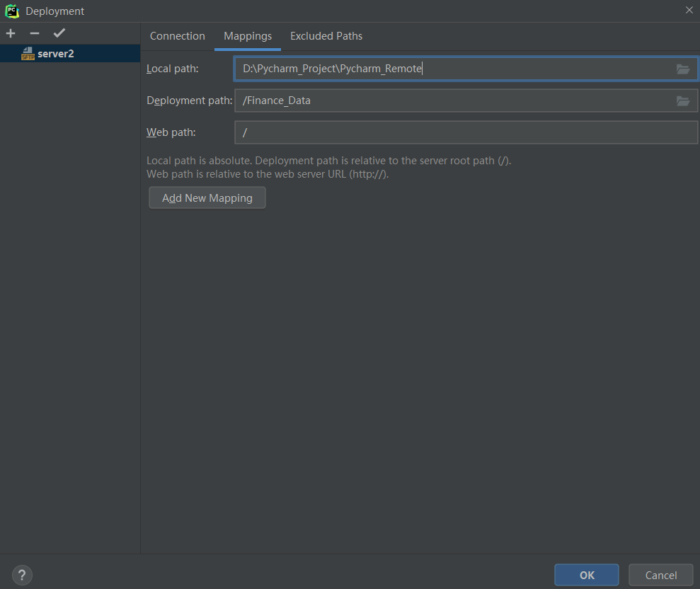The height and width of the screenshot is (589, 700).
Task: Click the SFTP icon next to server2
Action: (28, 53)
